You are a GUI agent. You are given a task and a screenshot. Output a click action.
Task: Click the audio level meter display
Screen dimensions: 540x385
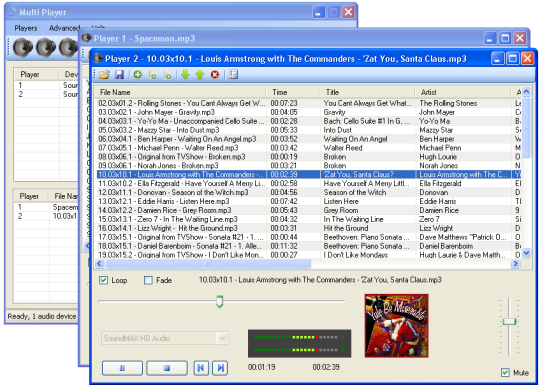point(299,343)
